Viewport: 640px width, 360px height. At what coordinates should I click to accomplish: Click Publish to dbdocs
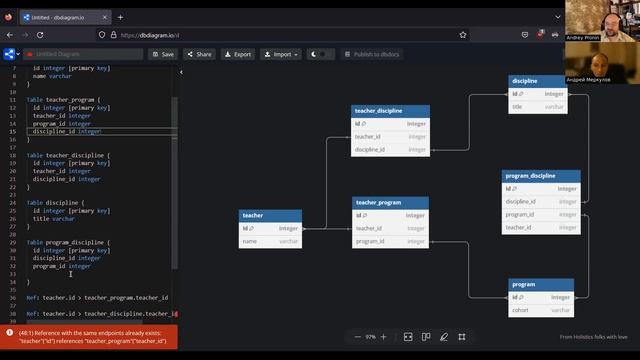tap(372, 54)
